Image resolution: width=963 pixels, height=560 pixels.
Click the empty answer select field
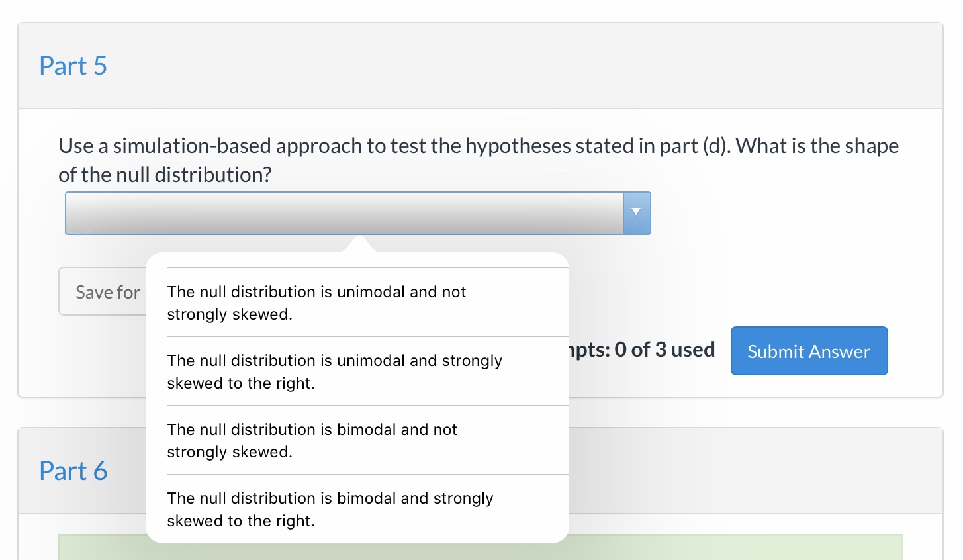[x=344, y=212]
